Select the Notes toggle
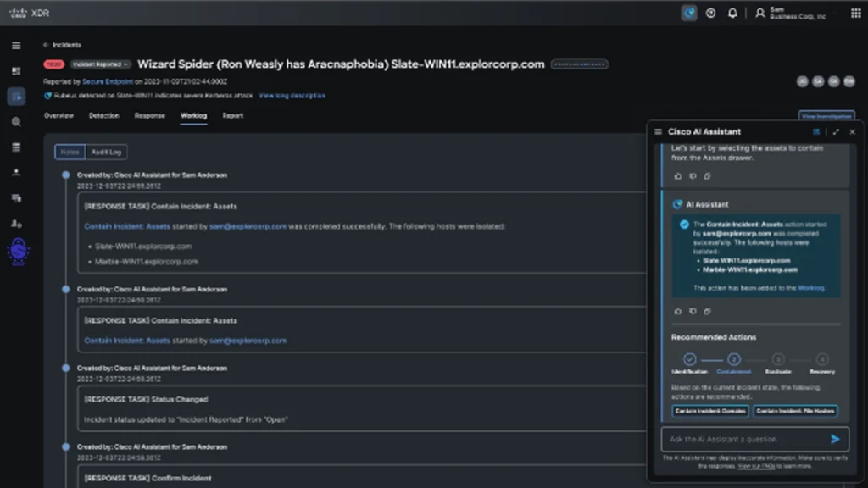 [x=70, y=152]
